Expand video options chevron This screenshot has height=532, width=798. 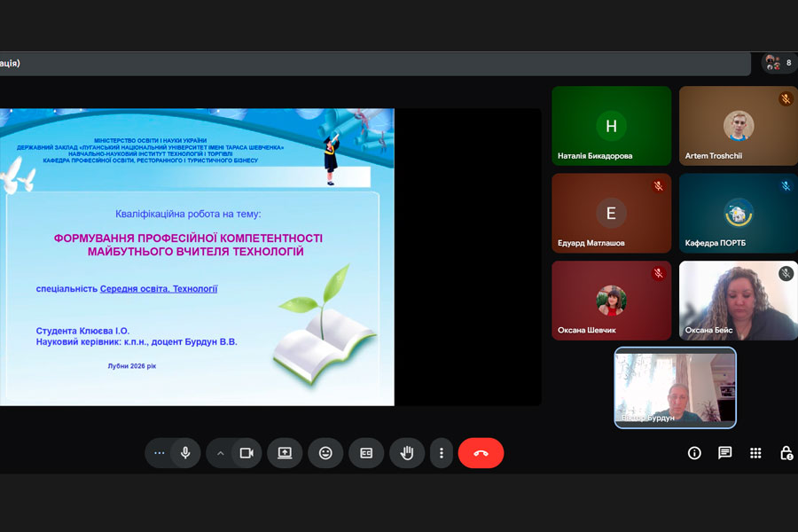coord(221,453)
